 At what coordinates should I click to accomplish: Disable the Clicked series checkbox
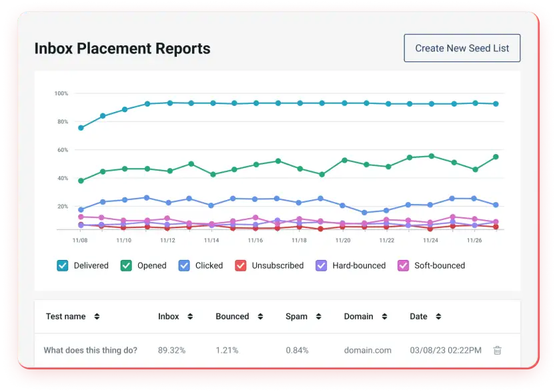tap(184, 265)
